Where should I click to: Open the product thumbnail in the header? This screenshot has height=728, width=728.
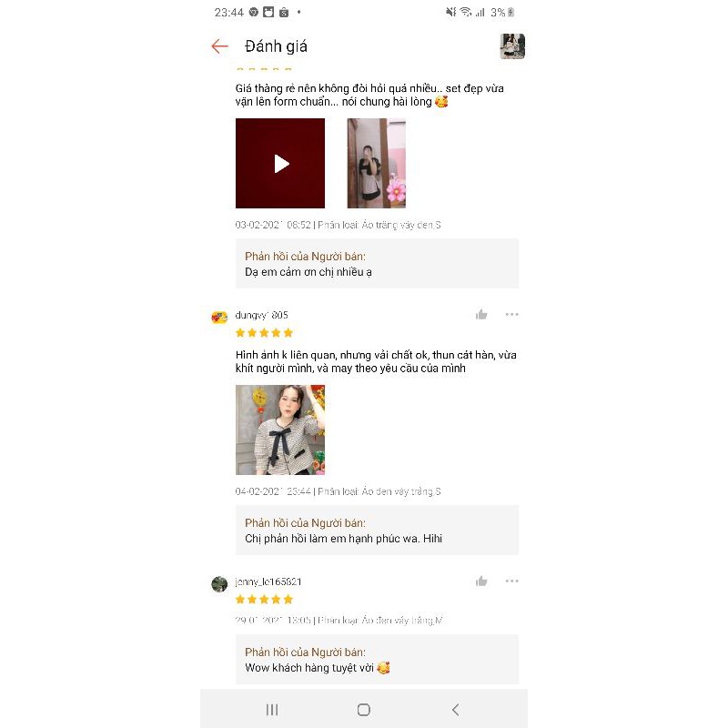[x=512, y=46]
